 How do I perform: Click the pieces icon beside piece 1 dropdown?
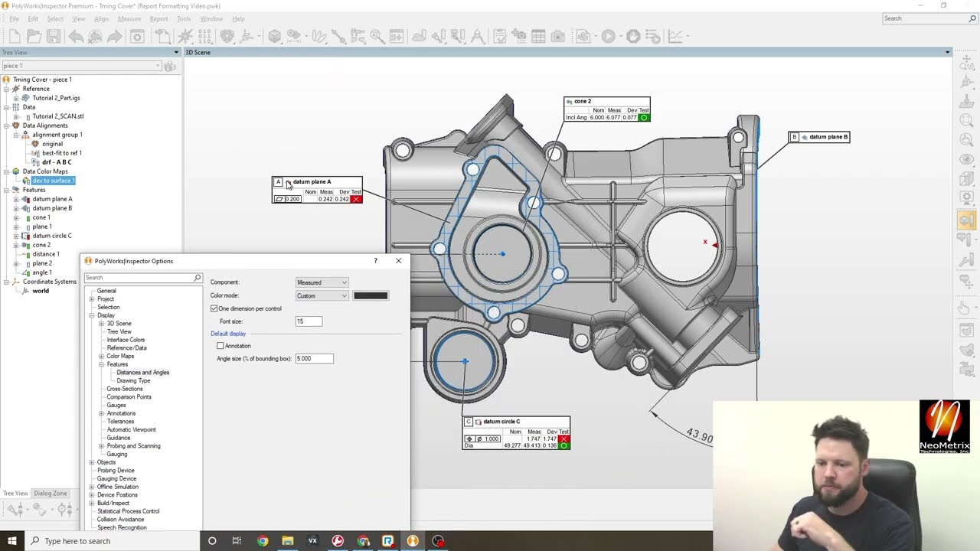point(170,66)
